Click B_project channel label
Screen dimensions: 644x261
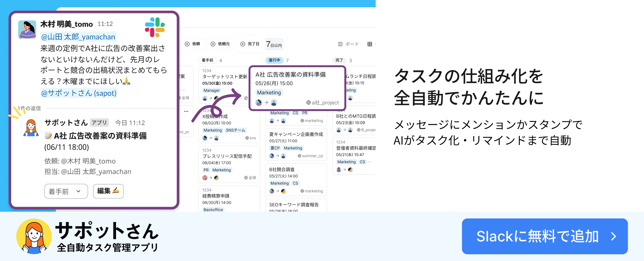click(366, 130)
